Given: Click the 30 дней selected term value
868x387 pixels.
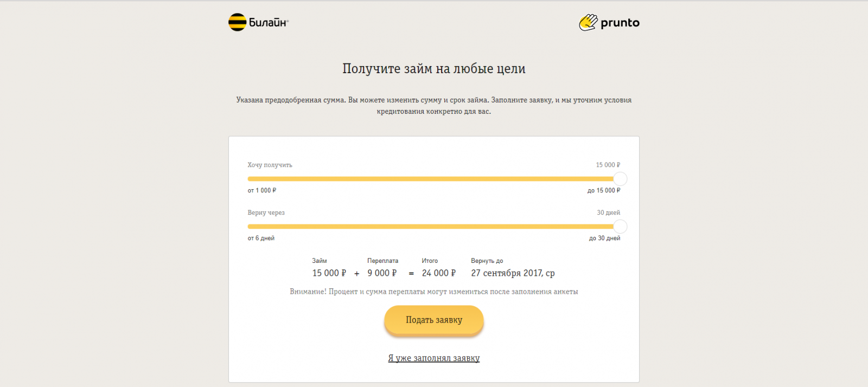Looking at the screenshot, I should coord(608,212).
